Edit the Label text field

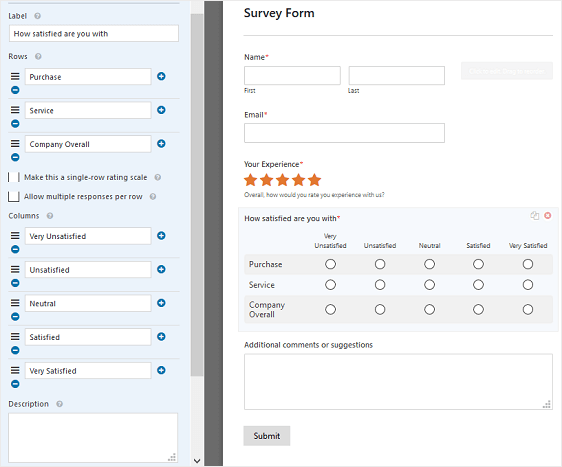(x=94, y=33)
